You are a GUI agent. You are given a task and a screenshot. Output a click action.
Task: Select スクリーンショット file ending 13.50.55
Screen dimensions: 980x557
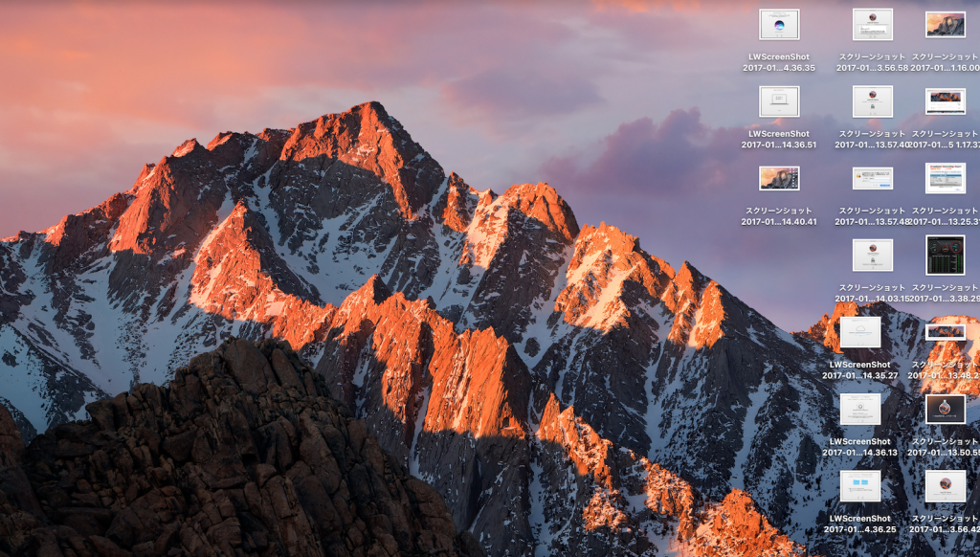(x=946, y=409)
